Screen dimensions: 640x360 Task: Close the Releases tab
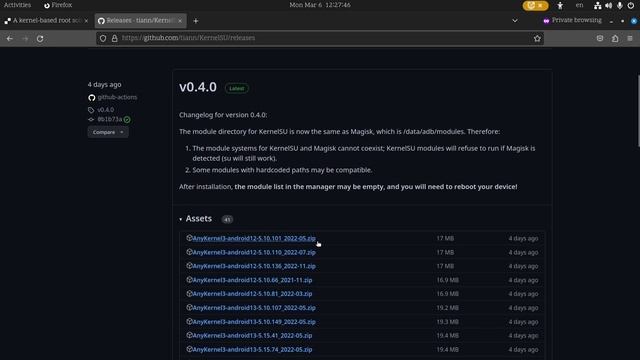point(180,20)
